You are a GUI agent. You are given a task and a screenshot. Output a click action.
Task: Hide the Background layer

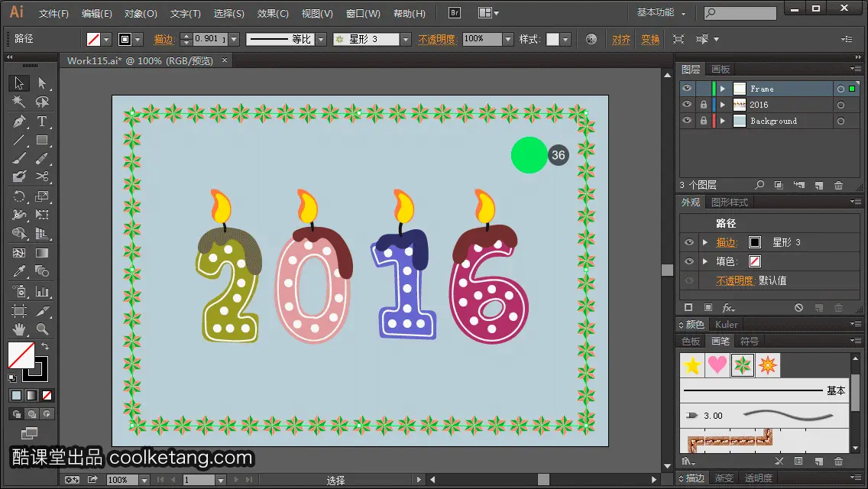[687, 121]
